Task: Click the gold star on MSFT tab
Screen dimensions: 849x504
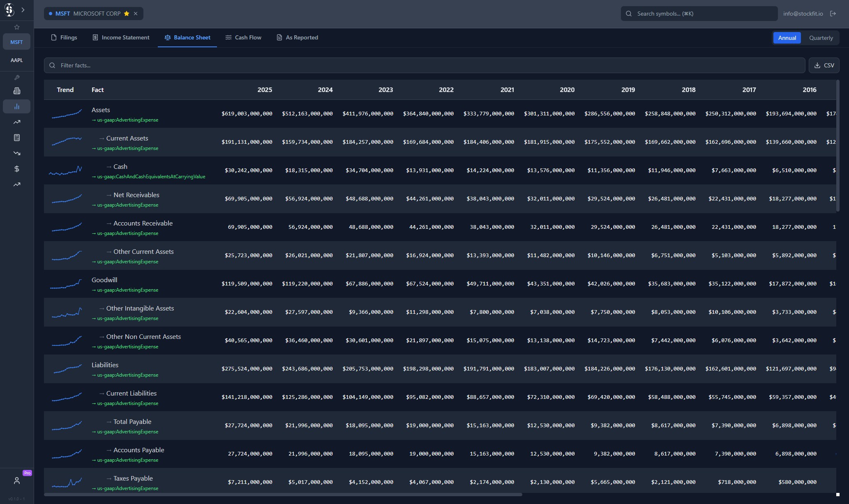Action: [127, 14]
